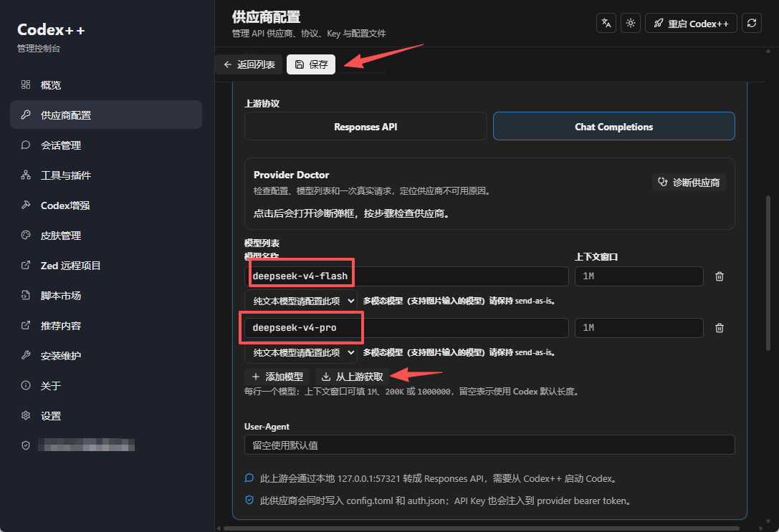Go back with 返回列表

click(249, 64)
